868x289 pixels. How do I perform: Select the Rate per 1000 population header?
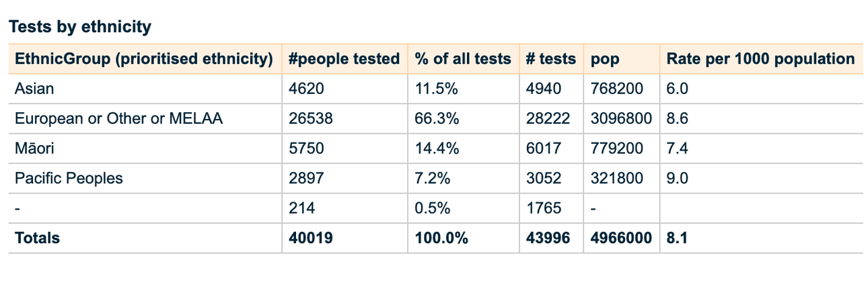[x=760, y=59]
